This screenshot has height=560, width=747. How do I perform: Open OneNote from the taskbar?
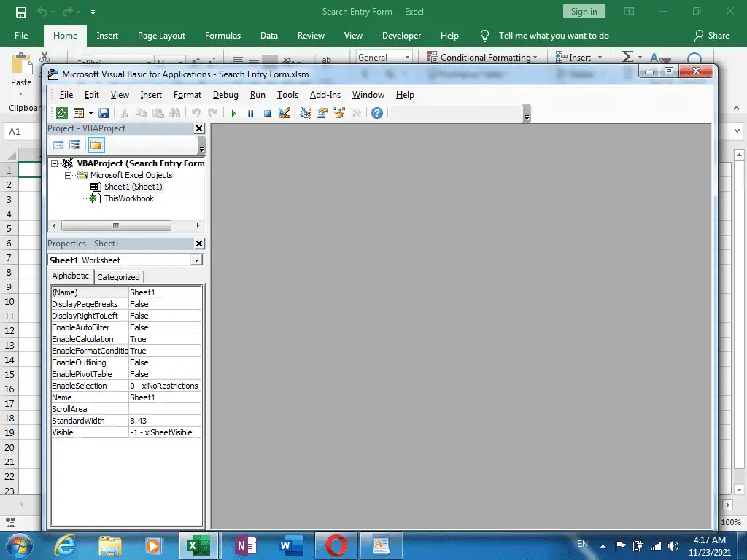coord(246,545)
